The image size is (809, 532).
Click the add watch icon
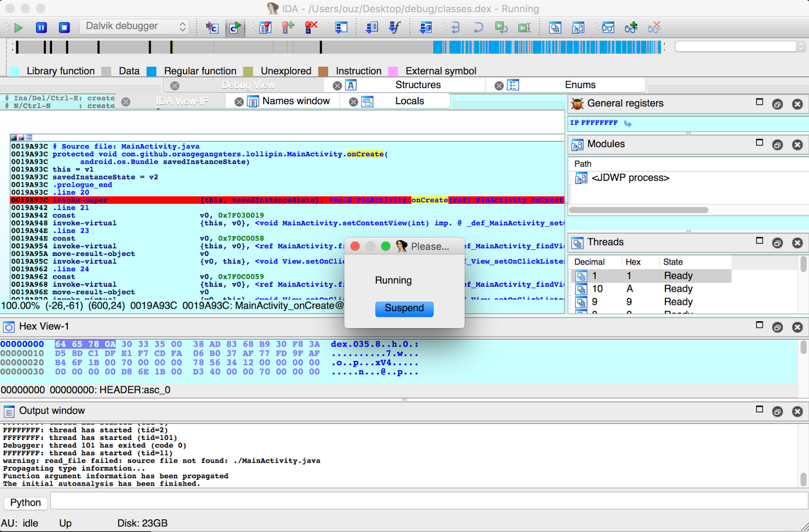pyautogui.click(x=631, y=27)
